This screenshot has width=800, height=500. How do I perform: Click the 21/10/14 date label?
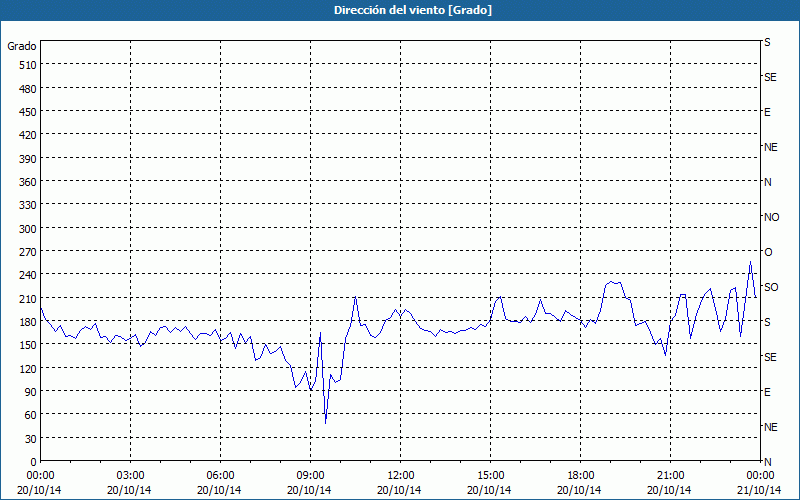pyautogui.click(x=760, y=490)
